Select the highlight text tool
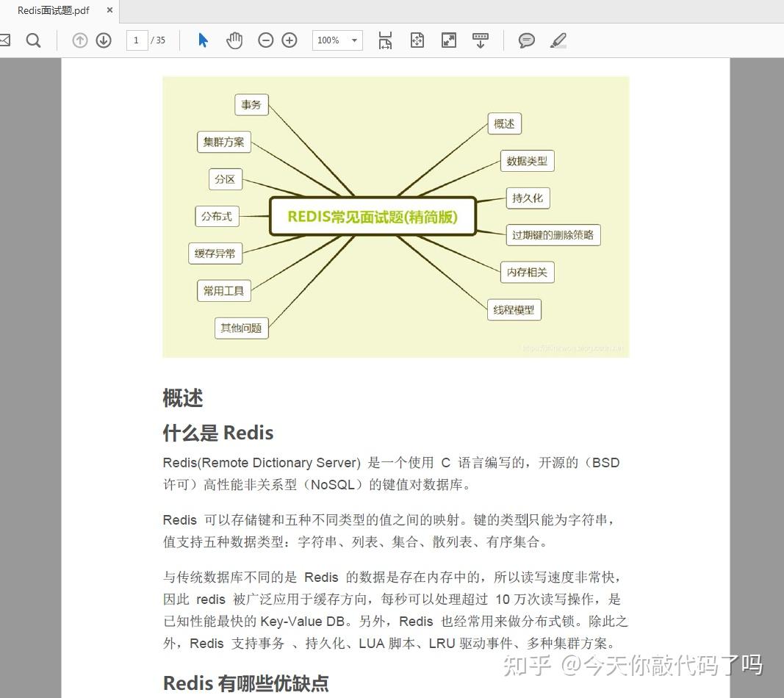This screenshot has height=698, width=784. [558, 40]
